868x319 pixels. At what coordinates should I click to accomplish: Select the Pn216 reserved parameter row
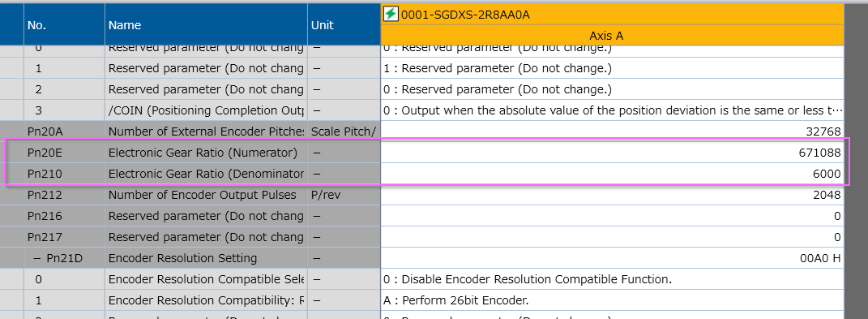pos(423,216)
